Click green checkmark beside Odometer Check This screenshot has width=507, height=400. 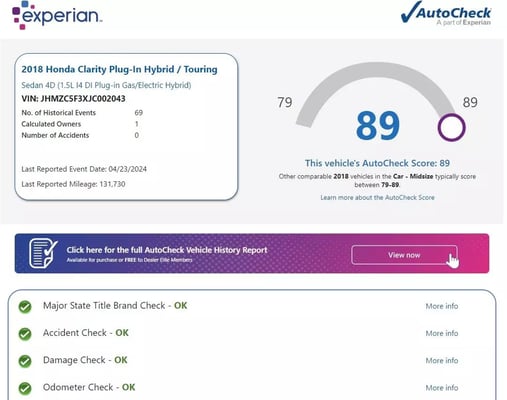pyautogui.click(x=25, y=388)
